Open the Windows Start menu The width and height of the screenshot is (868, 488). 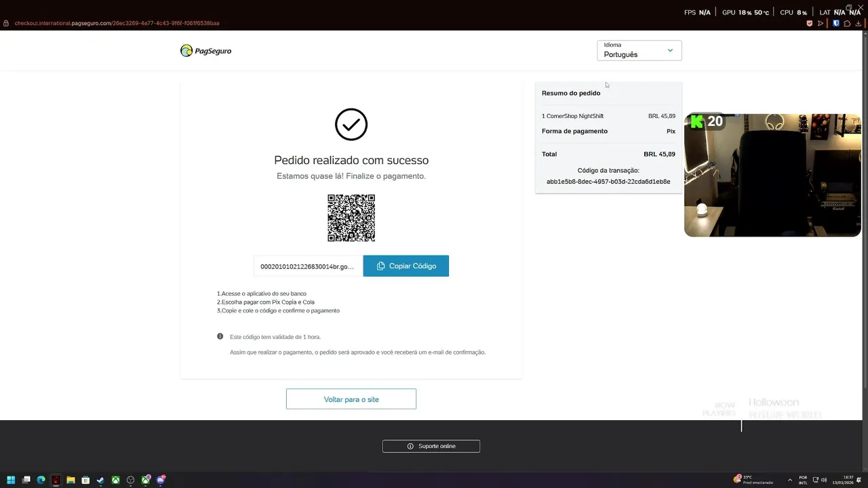[x=11, y=480]
